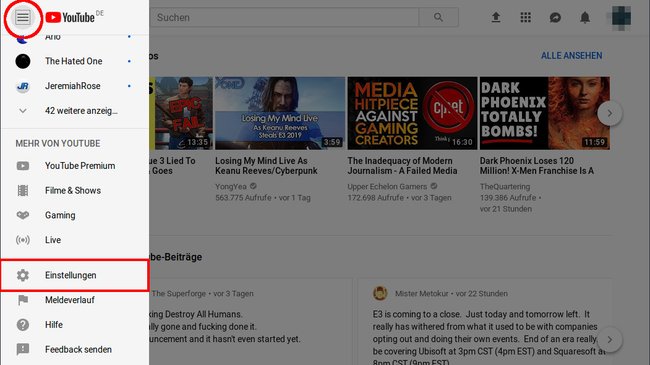The image size is (650, 365).
Task: Click ALLE ANSEHEN link
Action: (x=571, y=56)
